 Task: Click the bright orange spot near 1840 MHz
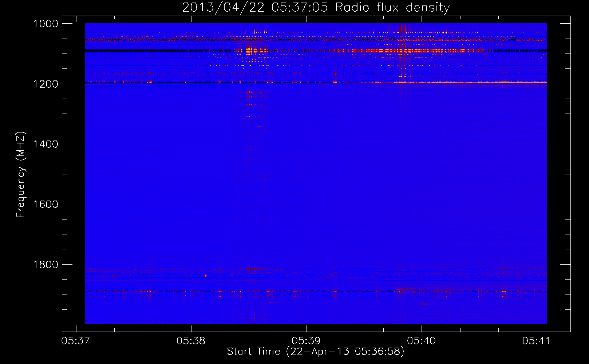[206, 276]
